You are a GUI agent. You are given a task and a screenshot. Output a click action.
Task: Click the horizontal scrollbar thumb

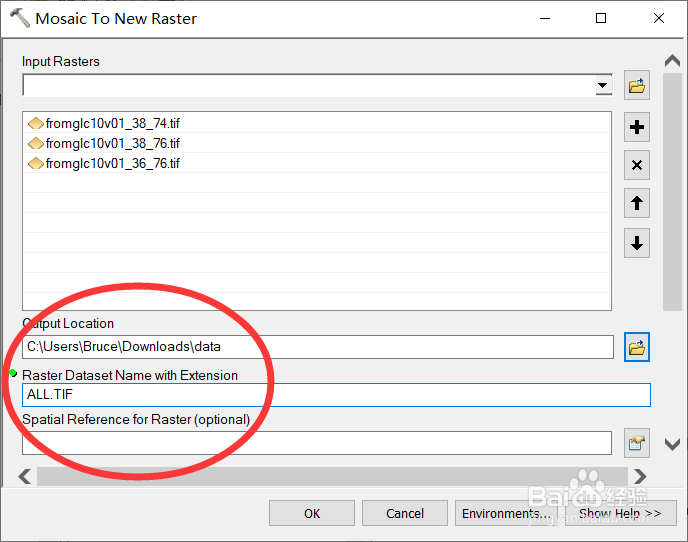point(332,476)
